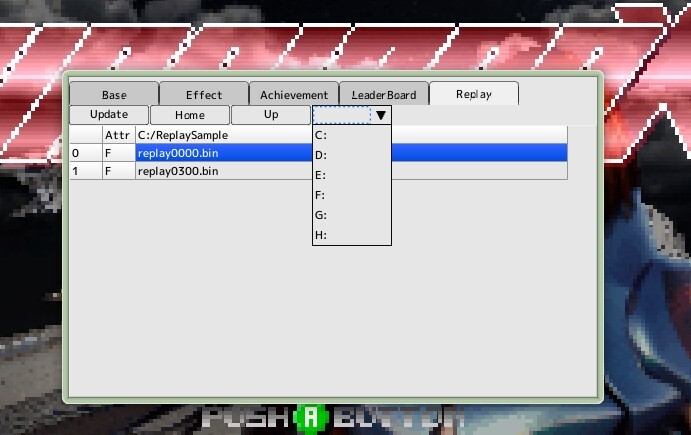
Task: Go to the Achievement tab
Action: 294,94
